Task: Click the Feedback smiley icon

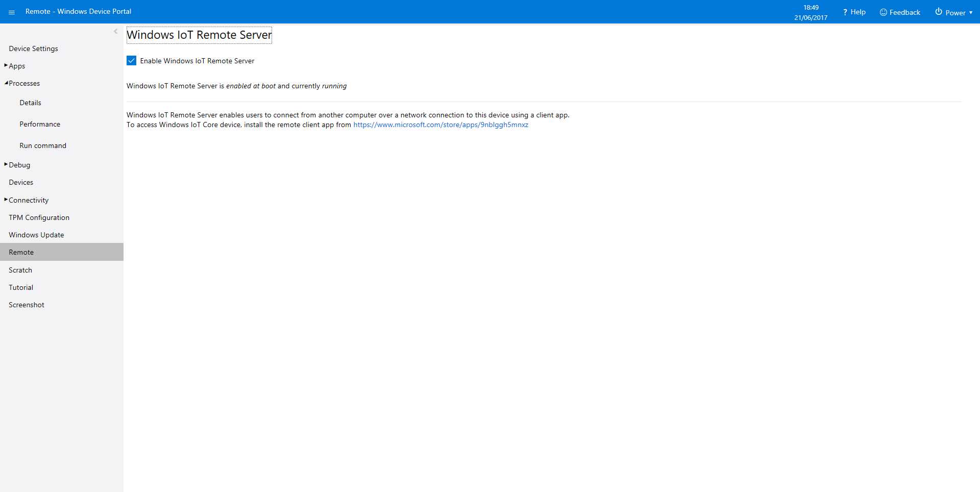Action: point(884,12)
